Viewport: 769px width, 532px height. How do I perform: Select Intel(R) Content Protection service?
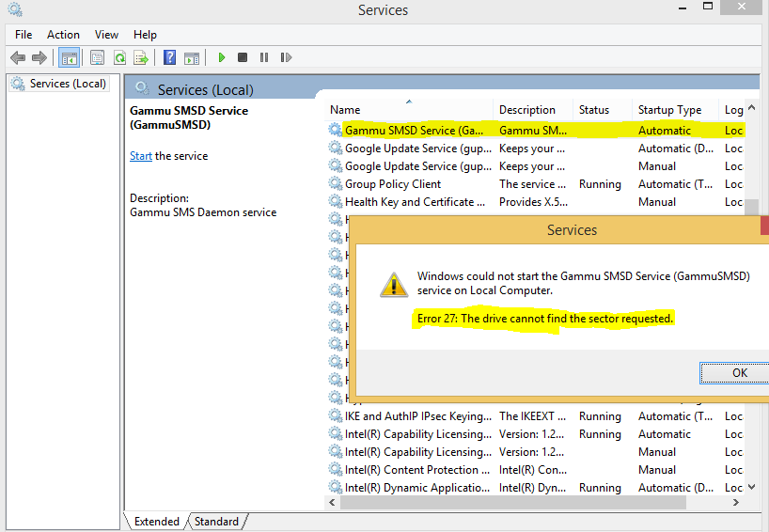click(417, 470)
